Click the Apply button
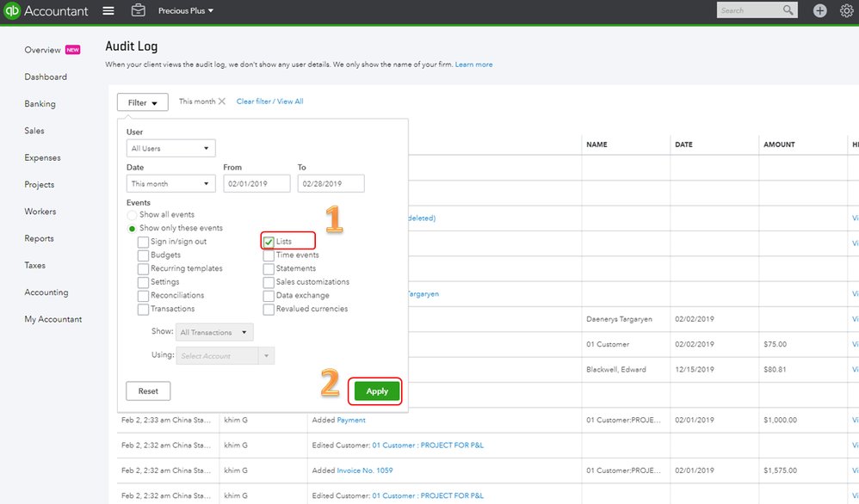 [377, 391]
